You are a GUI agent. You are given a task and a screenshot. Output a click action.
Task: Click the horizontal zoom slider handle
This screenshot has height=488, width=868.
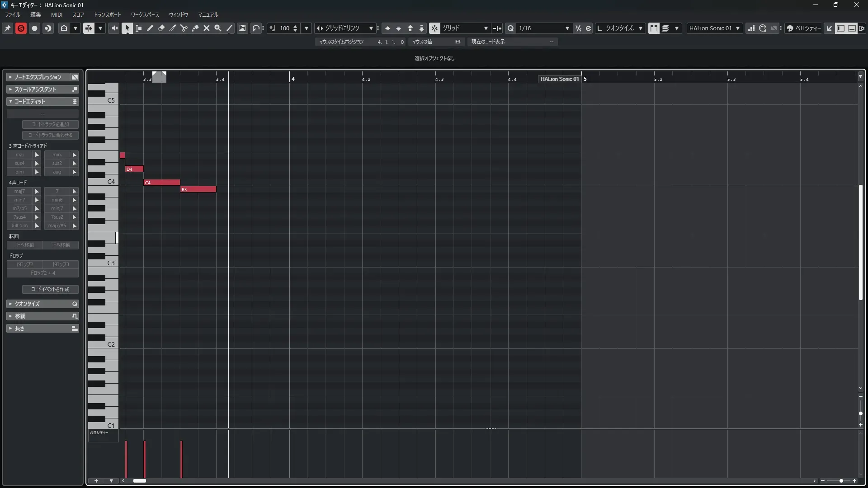(841, 481)
